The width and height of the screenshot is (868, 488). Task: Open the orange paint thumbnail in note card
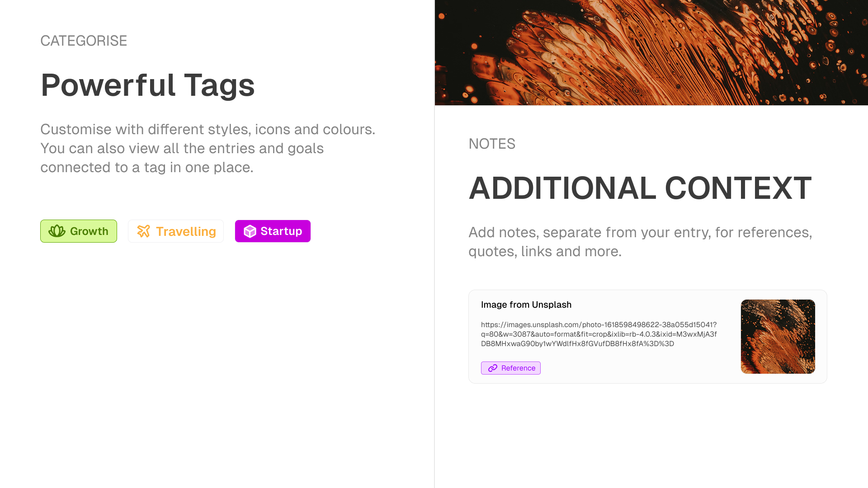click(x=778, y=337)
